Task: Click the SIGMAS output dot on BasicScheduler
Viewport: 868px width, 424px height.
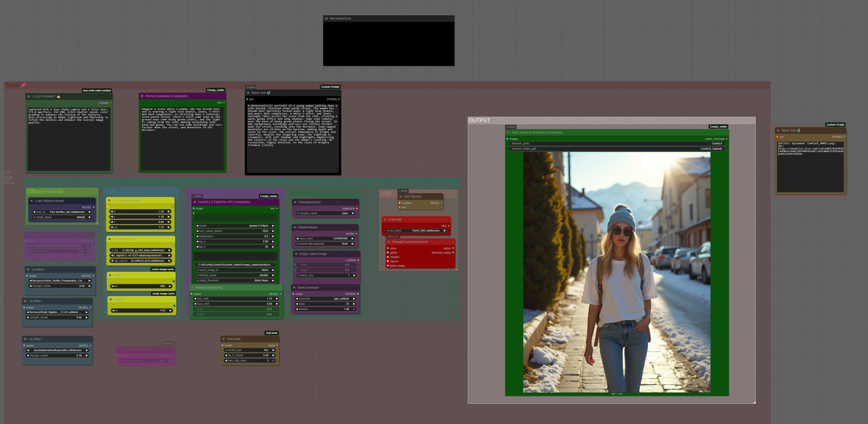Action: coord(358,294)
